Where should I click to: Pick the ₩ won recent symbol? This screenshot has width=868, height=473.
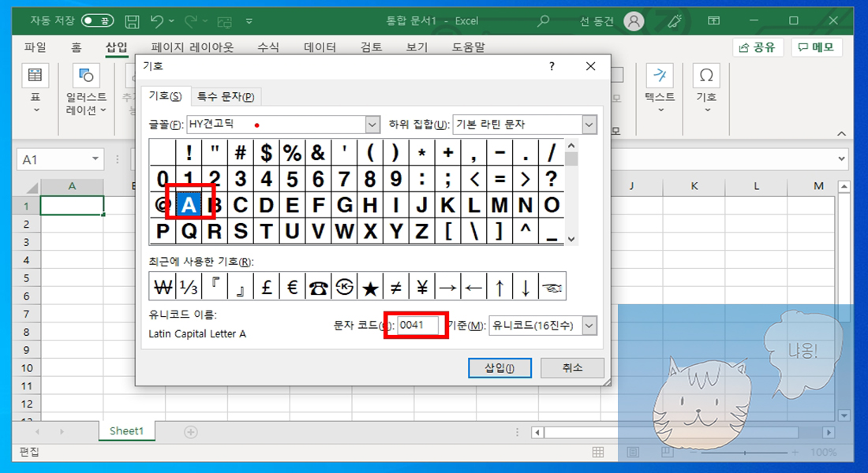click(163, 287)
